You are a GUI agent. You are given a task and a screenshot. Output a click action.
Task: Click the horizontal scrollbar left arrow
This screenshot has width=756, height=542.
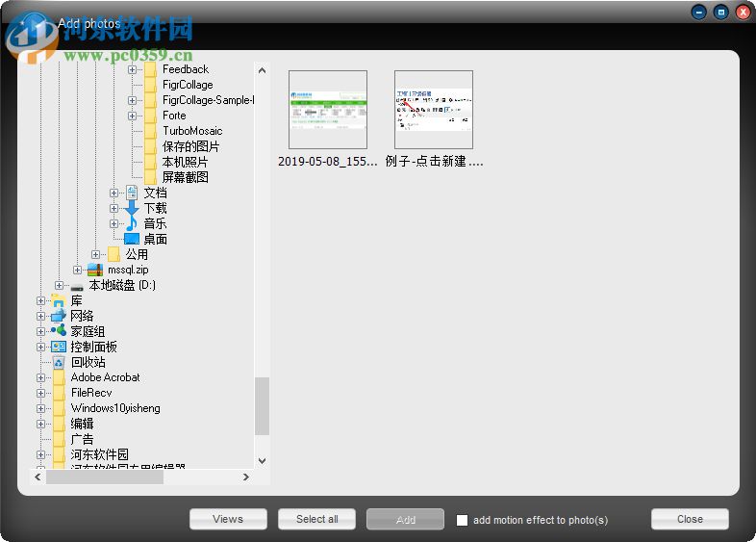point(38,477)
